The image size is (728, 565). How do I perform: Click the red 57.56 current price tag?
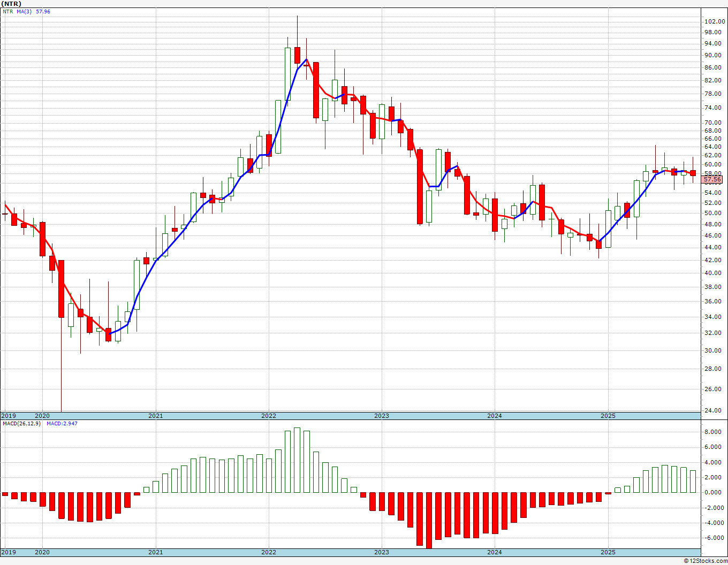coord(712,180)
